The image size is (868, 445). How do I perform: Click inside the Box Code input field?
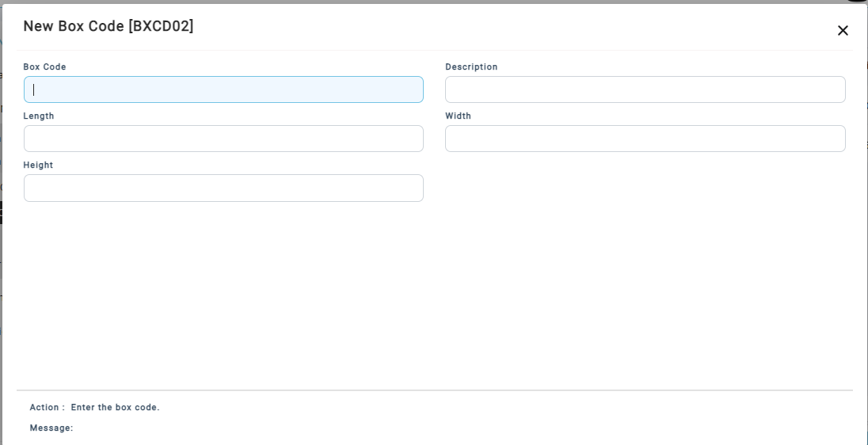(x=223, y=89)
